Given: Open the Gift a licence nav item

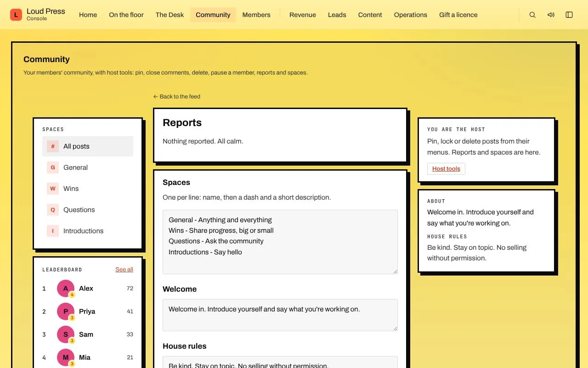Looking at the screenshot, I should [x=458, y=15].
